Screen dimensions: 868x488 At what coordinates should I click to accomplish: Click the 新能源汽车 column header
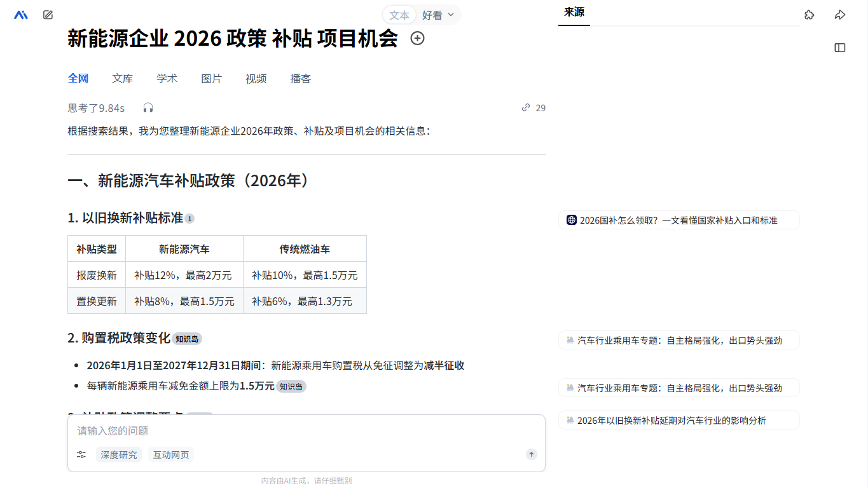[184, 249]
